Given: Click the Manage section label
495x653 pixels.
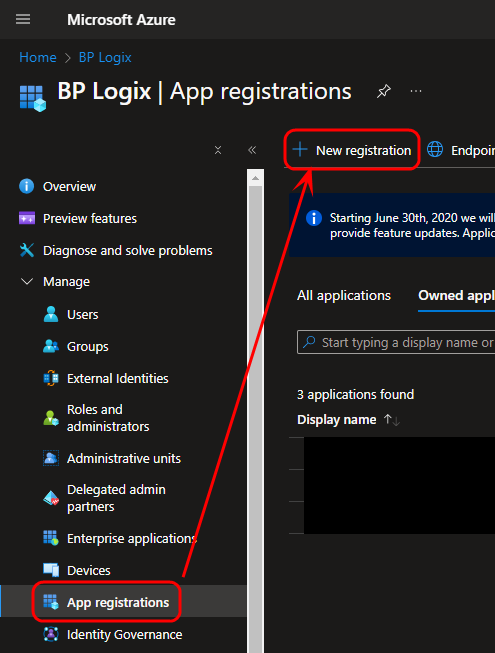Looking at the screenshot, I should tap(67, 282).
